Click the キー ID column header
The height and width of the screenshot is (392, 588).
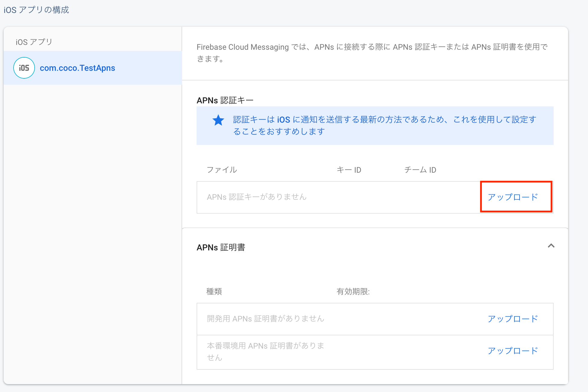349,170
